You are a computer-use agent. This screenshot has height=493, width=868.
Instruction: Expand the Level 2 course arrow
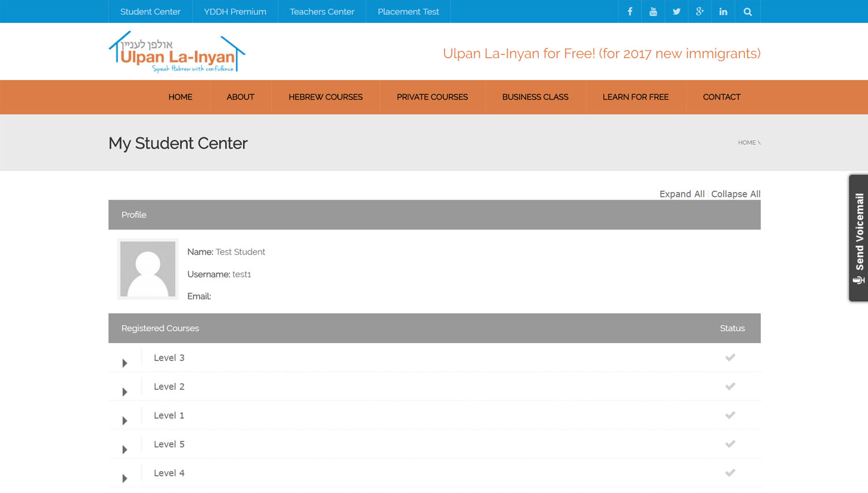(x=125, y=392)
